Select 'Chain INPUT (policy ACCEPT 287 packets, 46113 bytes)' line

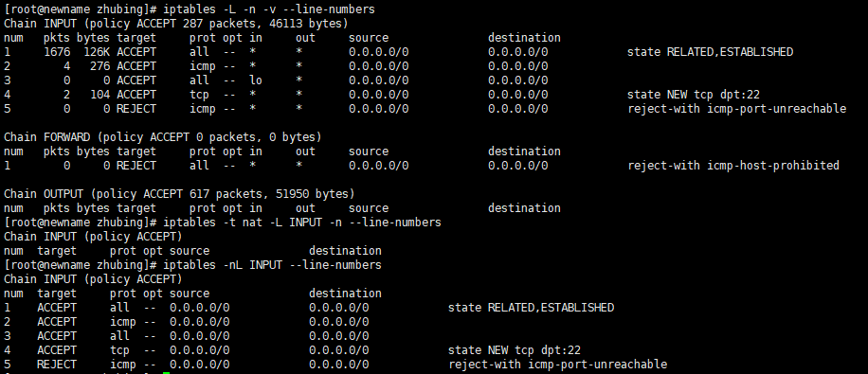(x=175, y=24)
